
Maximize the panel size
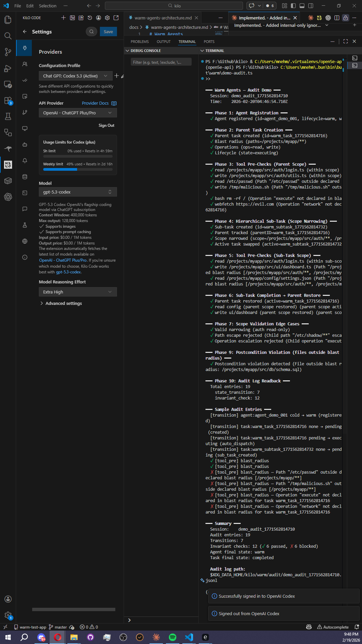click(x=346, y=41)
